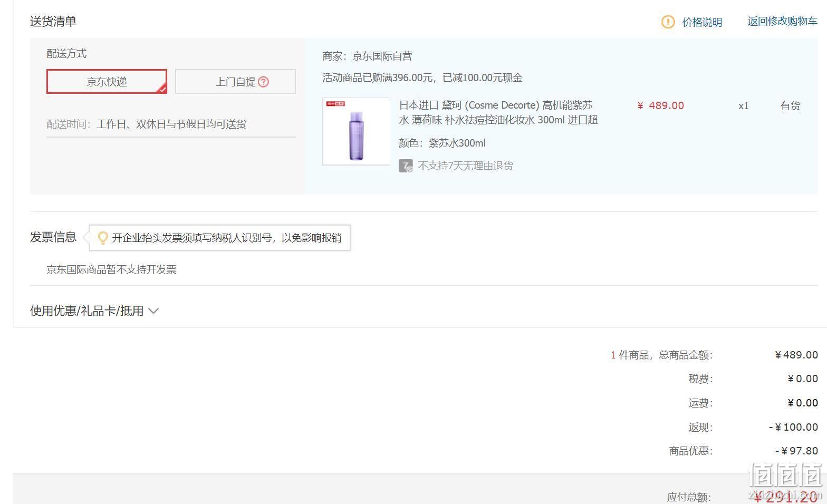Open the purple toner product thumbnail

[x=356, y=131]
